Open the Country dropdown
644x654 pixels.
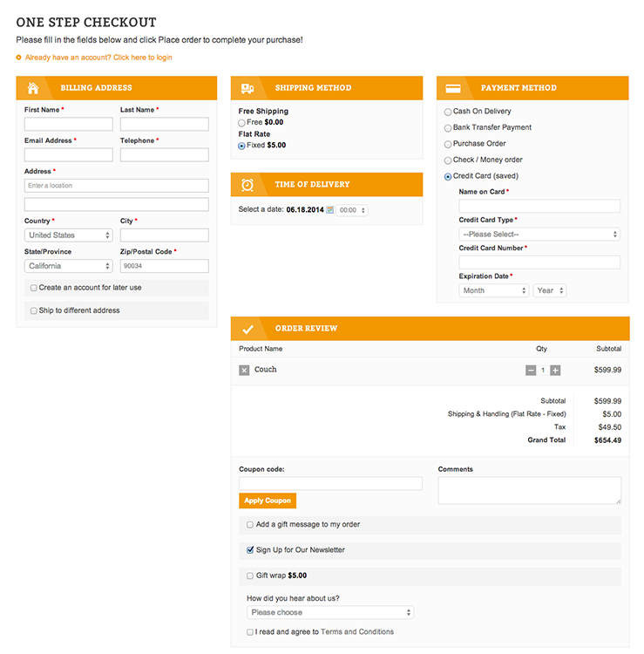69,235
